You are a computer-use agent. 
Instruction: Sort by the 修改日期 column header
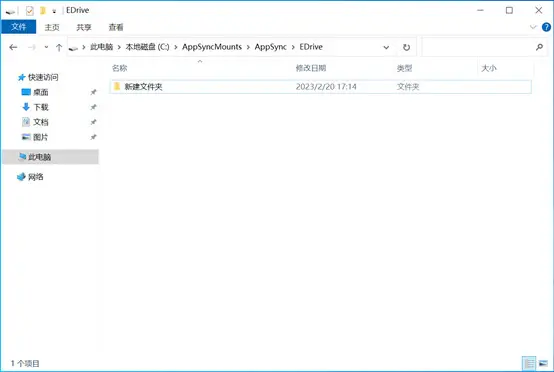(311, 68)
